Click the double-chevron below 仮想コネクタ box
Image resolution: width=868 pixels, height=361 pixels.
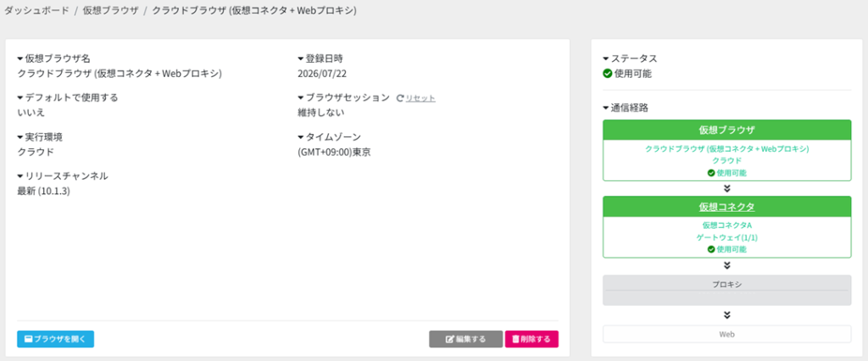point(726,266)
